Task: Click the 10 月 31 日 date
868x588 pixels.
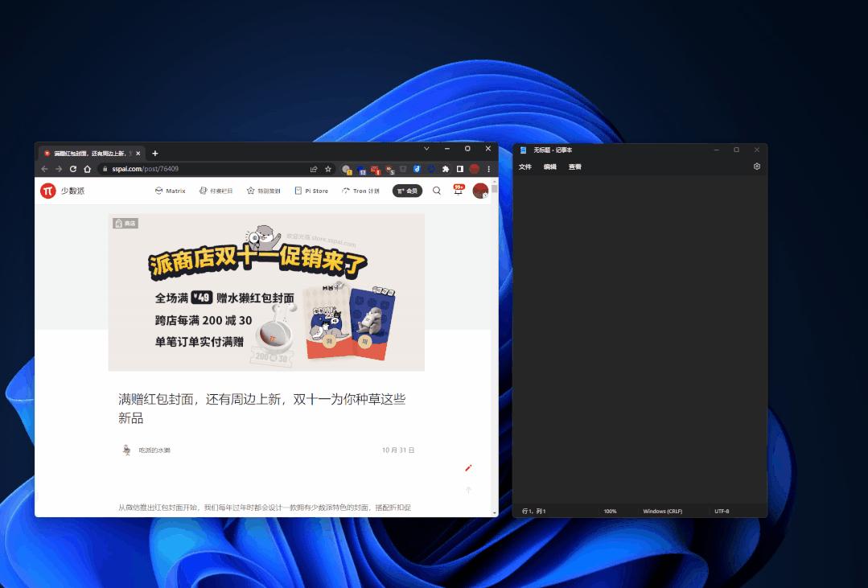Action: pyautogui.click(x=398, y=450)
